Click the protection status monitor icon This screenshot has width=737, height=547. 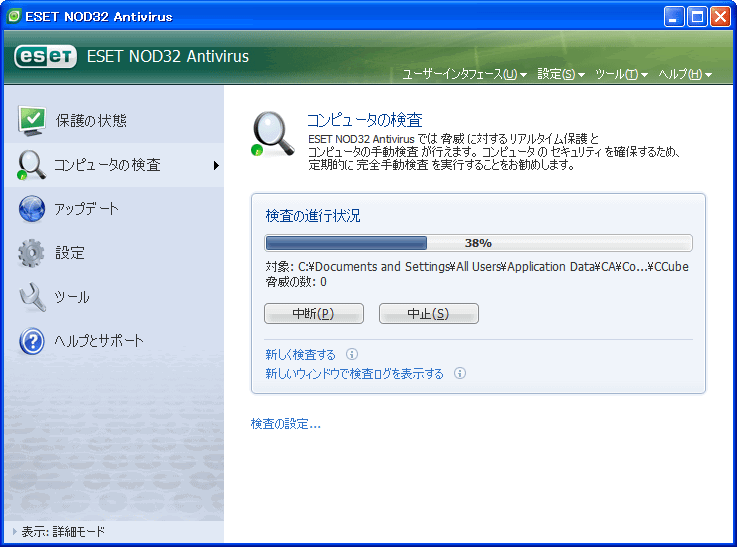point(32,121)
